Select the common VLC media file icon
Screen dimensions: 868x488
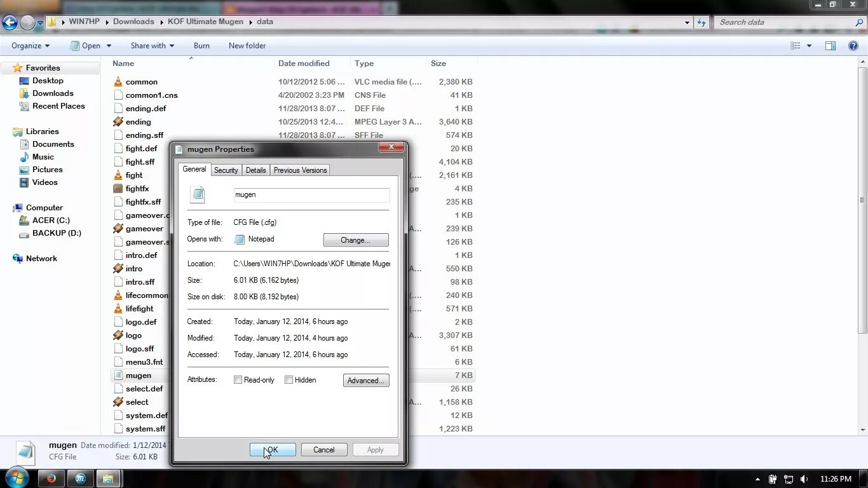[118, 82]
